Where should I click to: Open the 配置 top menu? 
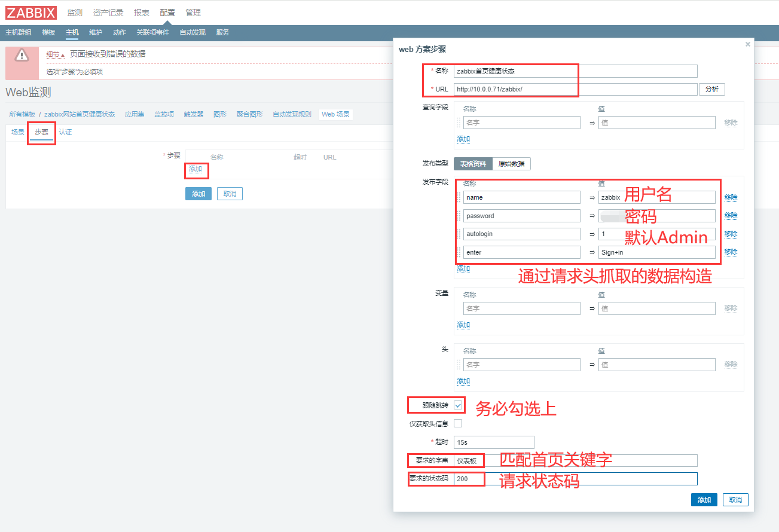(x=167, y=13)
